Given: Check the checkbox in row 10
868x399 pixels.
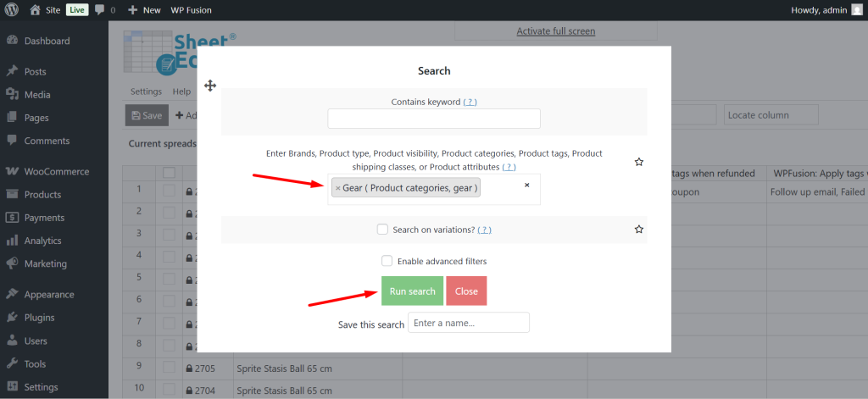Looking at the screenshot, I should pyautogui.click(x=169, y=390).
